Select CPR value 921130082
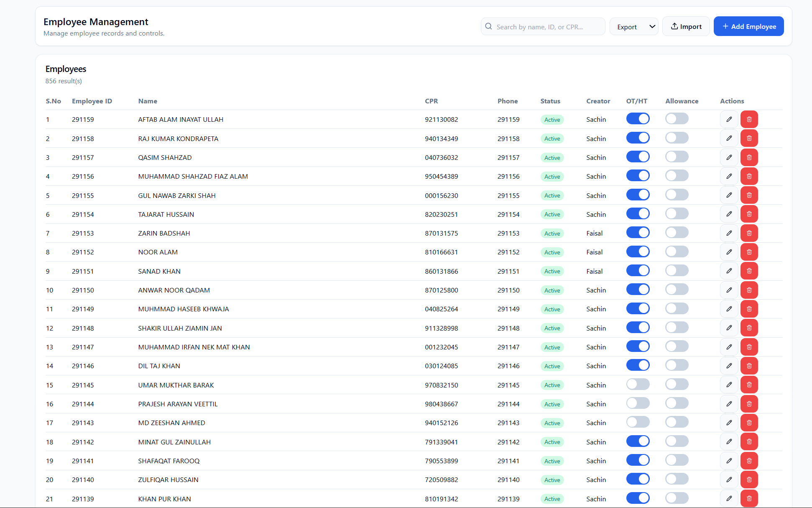 coord(441,119)
